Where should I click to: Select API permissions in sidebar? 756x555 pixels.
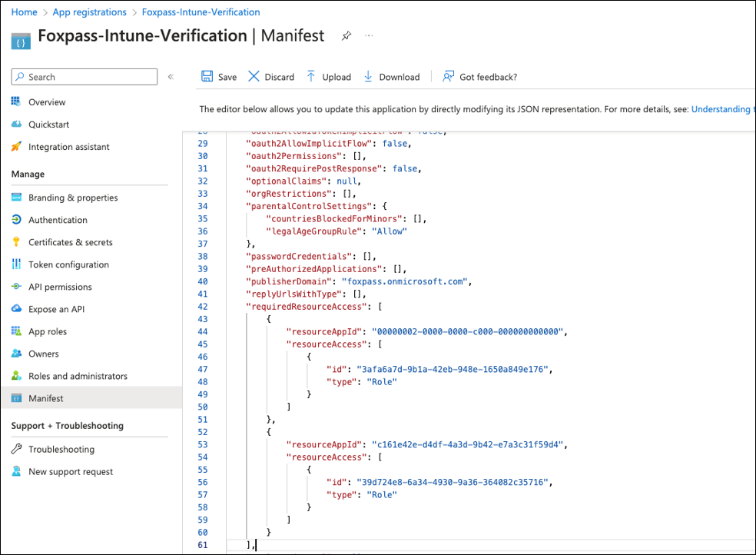point(60,287)
